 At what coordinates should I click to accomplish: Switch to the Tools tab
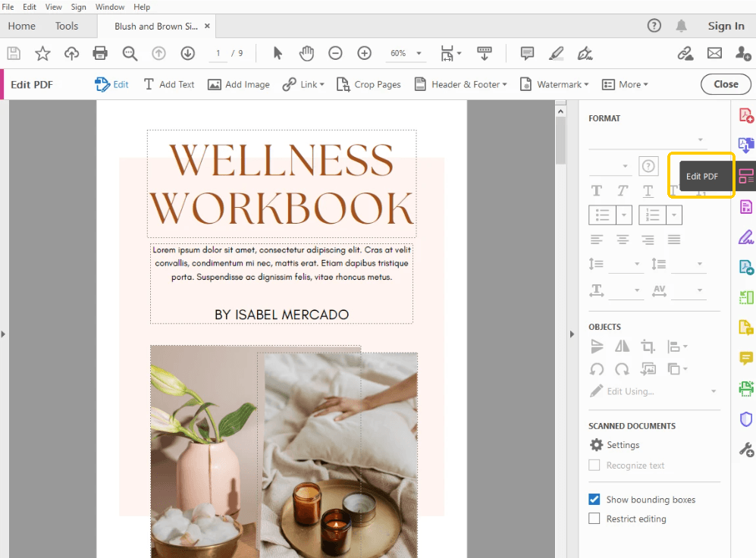tap(67, 26)
